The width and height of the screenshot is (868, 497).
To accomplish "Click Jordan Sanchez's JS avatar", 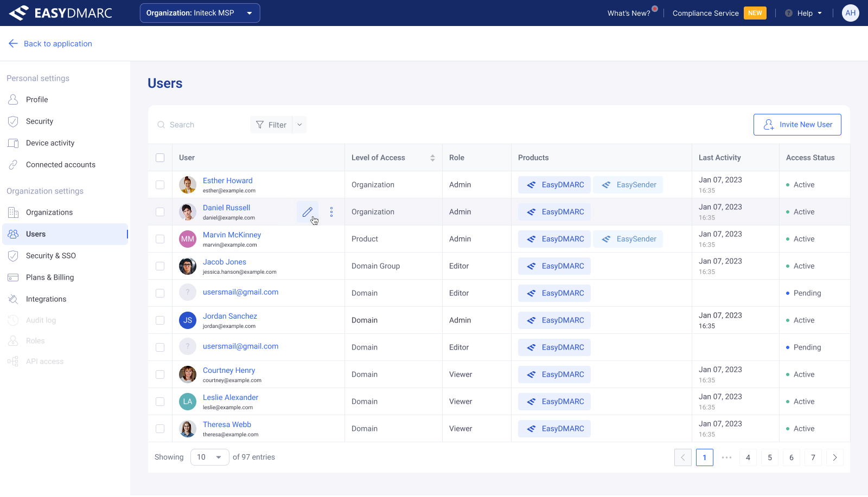I will point(188,320).
